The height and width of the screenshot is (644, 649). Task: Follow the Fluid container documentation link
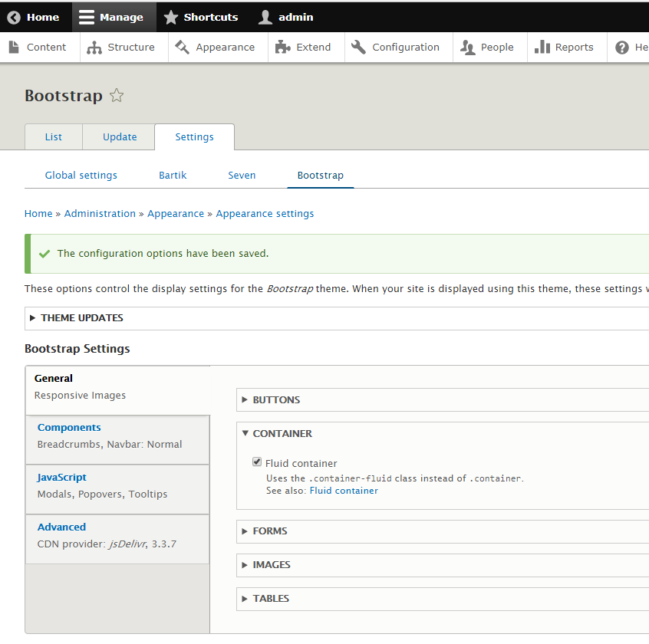(x=344, y=491)
